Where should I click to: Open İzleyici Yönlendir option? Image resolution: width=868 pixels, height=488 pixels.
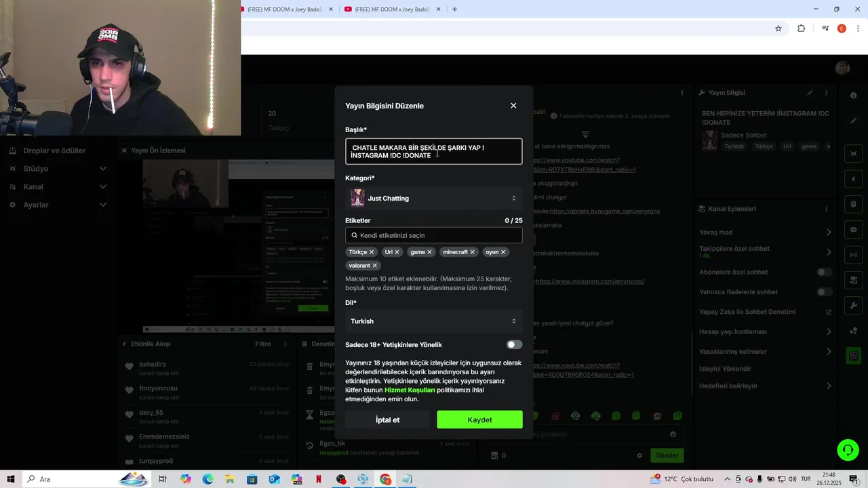[x=725, y=369]
